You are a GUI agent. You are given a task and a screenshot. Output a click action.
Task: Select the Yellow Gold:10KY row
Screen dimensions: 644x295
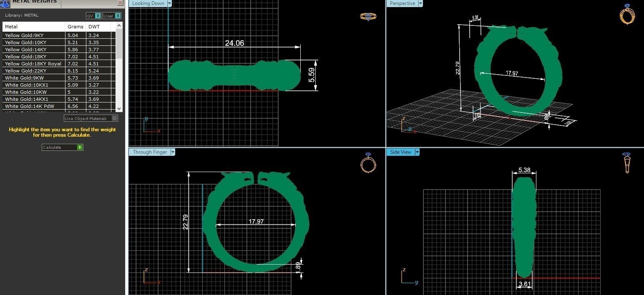59,42
